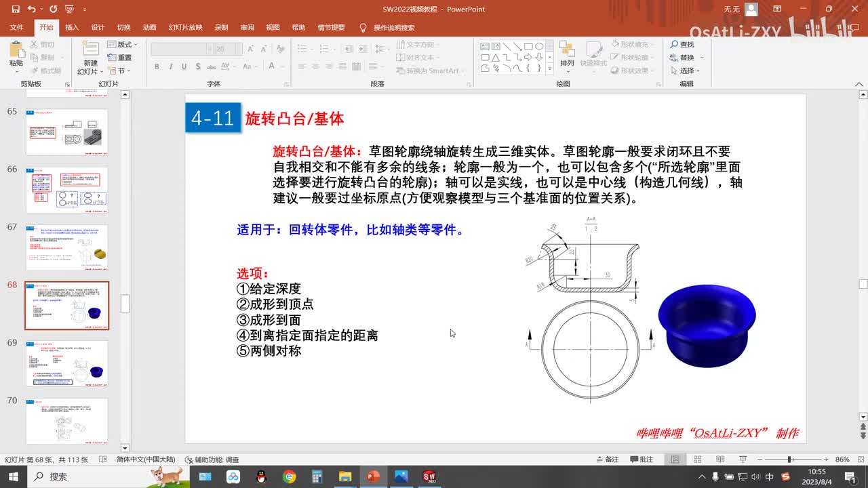The image size is (868, 488).
Task: Click the Save icon in quick access toolbar
Action: pos(15,9)
